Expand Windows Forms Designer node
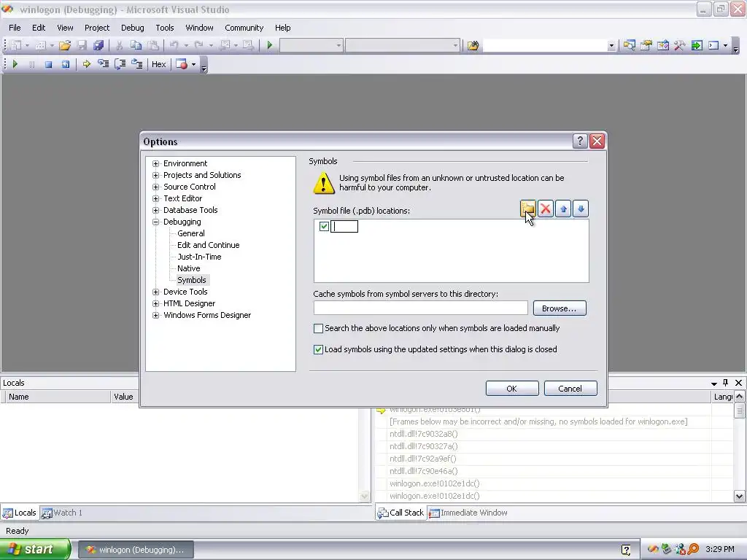The height and width of the screenshot is (560, 747). 156,315
